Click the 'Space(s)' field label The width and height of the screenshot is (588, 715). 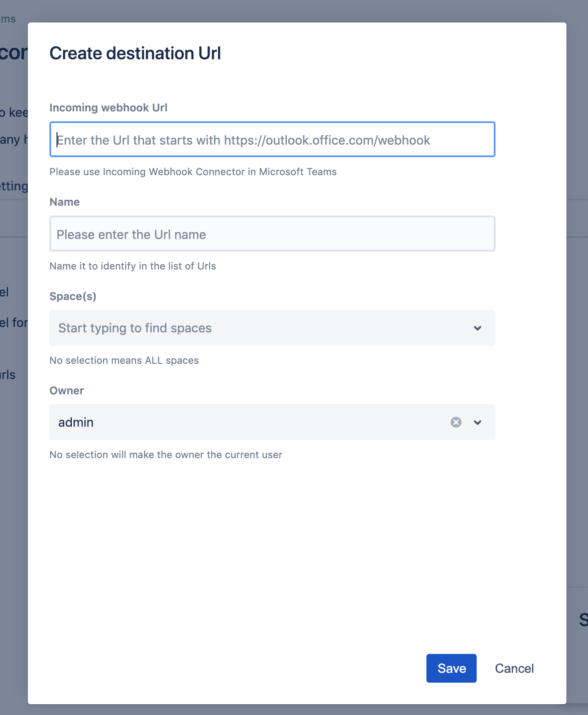[x=73, y=296]
